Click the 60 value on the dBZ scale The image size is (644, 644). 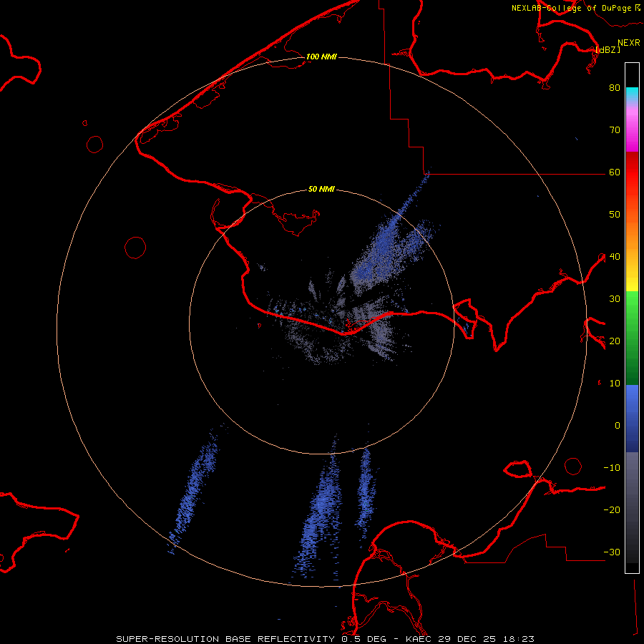(x=615, y=172)
